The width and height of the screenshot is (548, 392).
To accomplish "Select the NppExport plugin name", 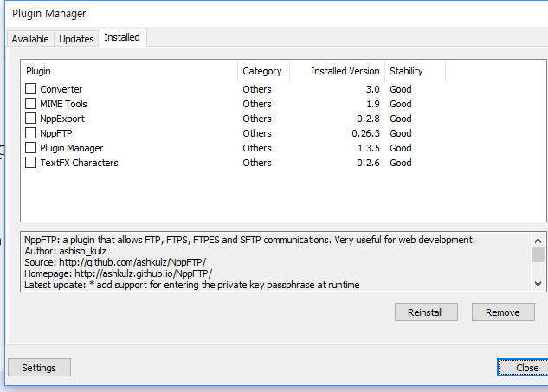I will [x=62, y=119].
